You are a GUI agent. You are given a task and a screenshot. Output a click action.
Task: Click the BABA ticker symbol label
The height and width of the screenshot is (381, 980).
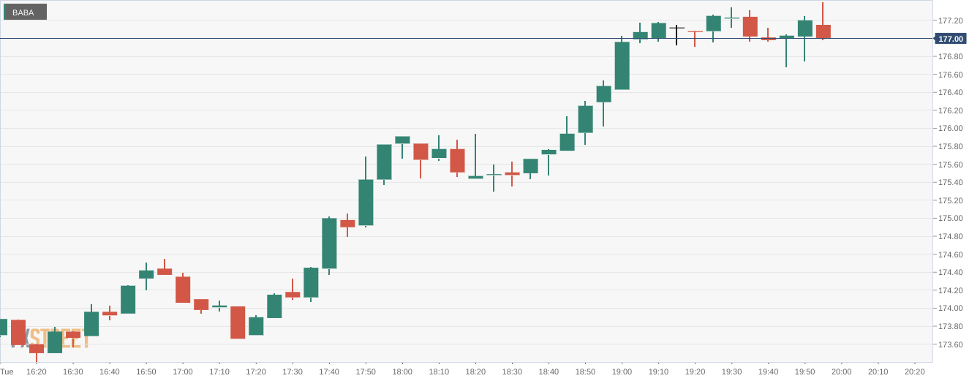(x=23, y=12)
